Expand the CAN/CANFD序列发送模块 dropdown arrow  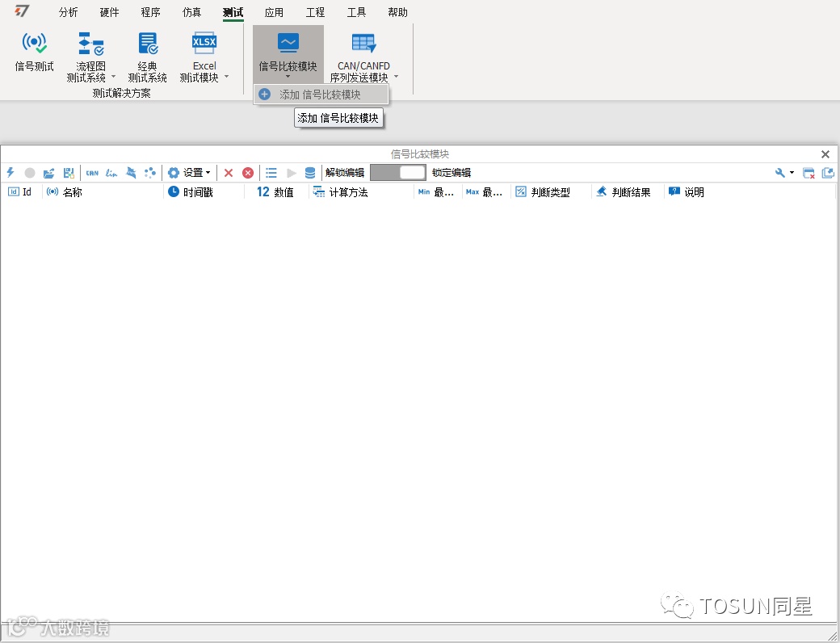396,78
